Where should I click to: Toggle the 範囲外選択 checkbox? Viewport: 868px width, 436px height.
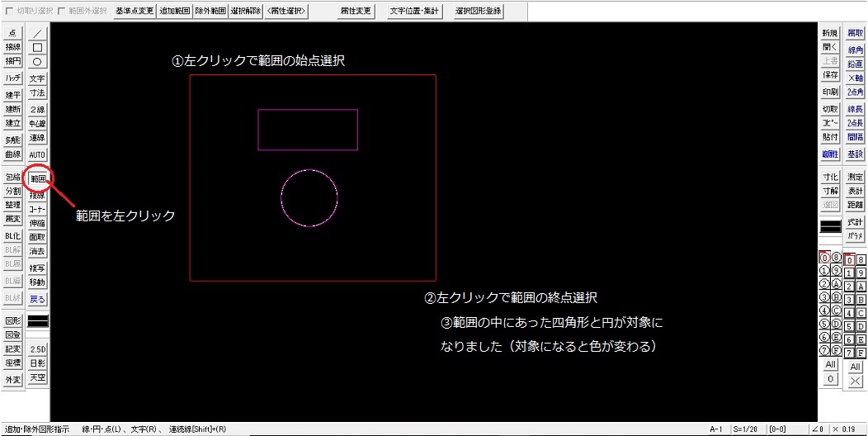62,12
